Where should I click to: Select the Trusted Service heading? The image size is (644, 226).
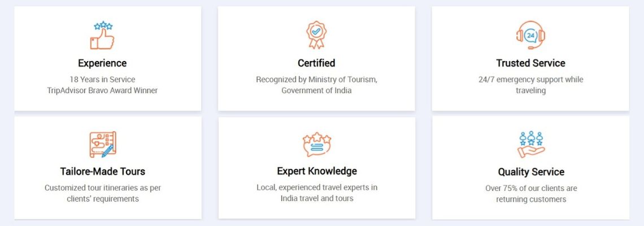[530, 63]
